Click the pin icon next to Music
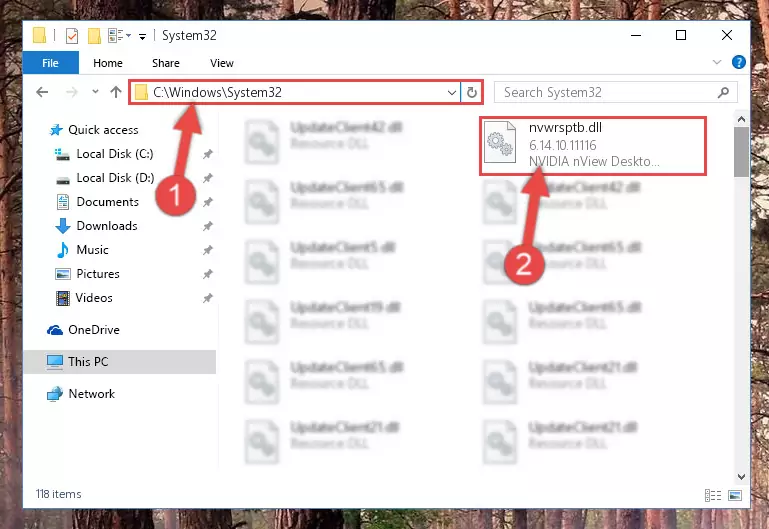 point(207,250)
